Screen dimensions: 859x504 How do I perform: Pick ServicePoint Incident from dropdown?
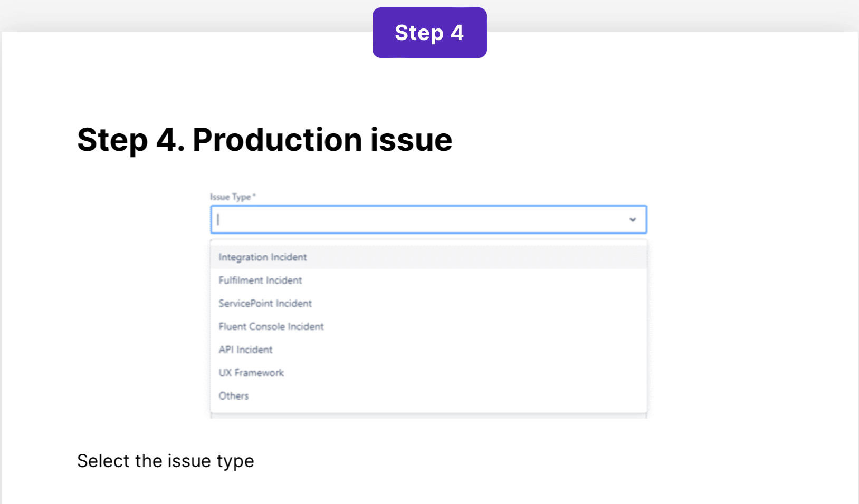[265, 304]
